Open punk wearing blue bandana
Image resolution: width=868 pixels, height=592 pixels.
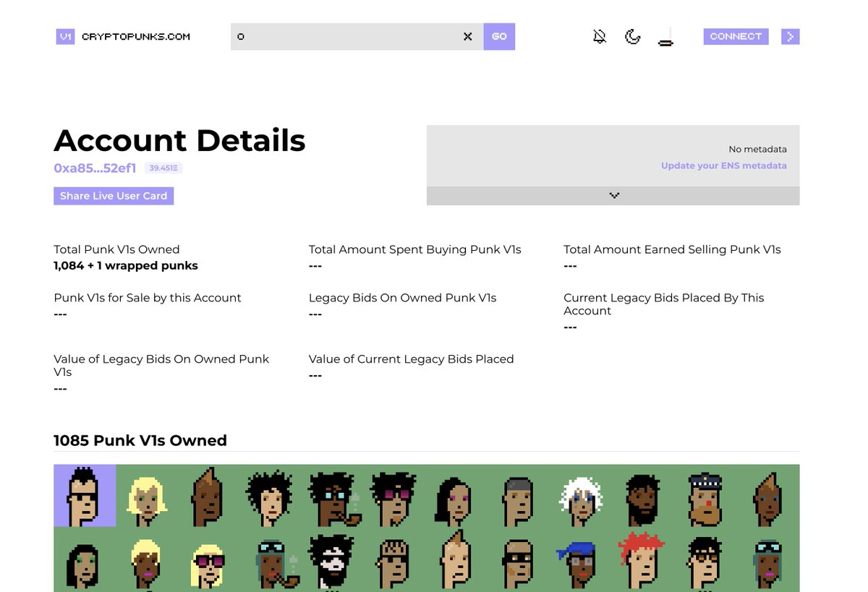tap(582, 559)
